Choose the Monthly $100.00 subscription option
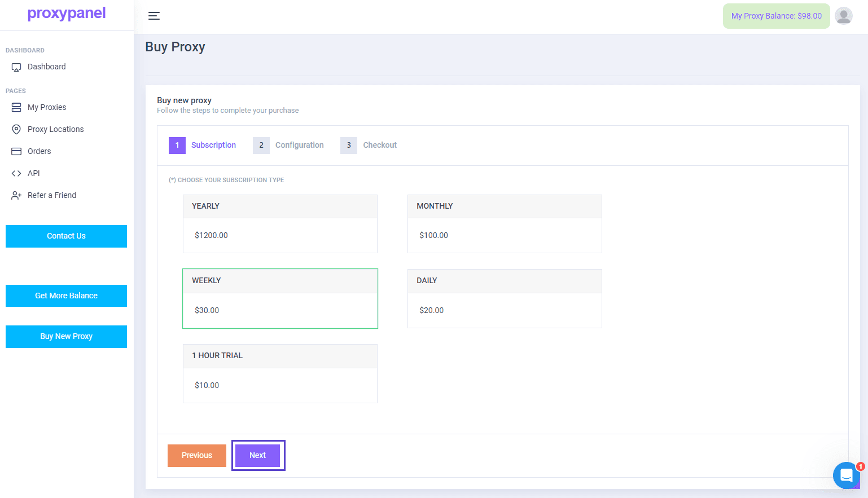The width and height of the screenshot is (868, 498). click(x=505, y=224)
